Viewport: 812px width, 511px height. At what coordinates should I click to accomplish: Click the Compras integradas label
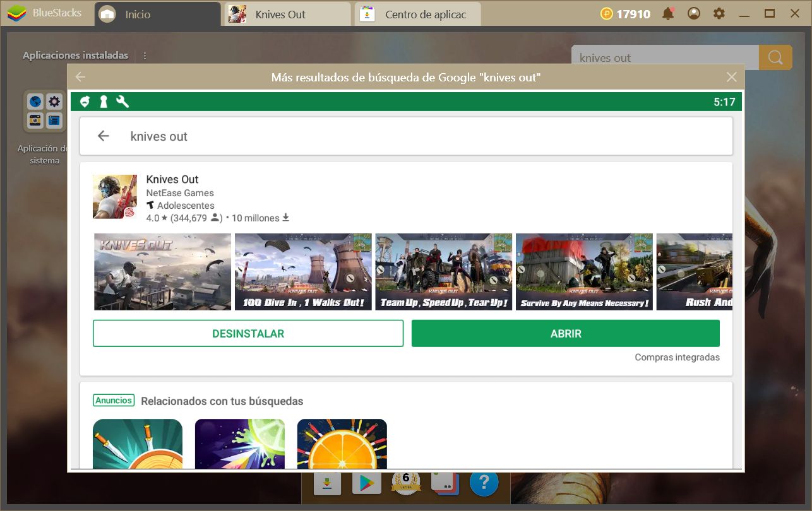(678, 357)
